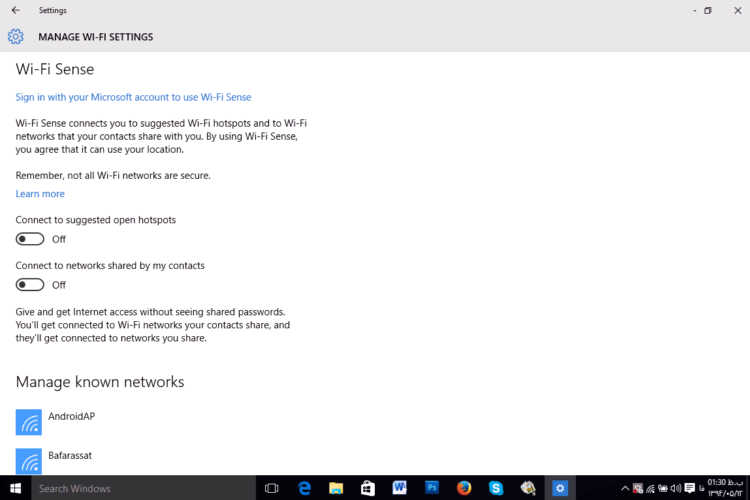This screenshot has width=750, height=500.
Task: Launch Microsoft Edge from taskbar
Action: coord(304,488)
